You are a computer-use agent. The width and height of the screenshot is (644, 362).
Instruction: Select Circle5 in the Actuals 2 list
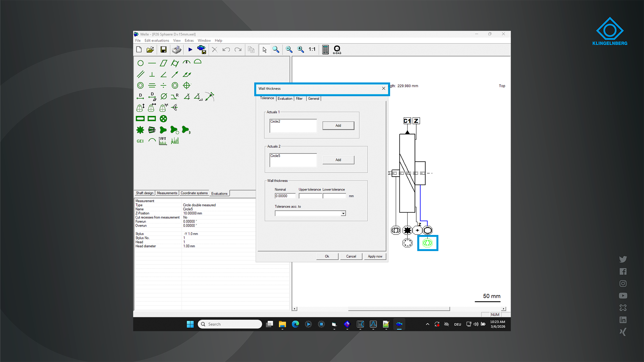click(x=275, y=156)
